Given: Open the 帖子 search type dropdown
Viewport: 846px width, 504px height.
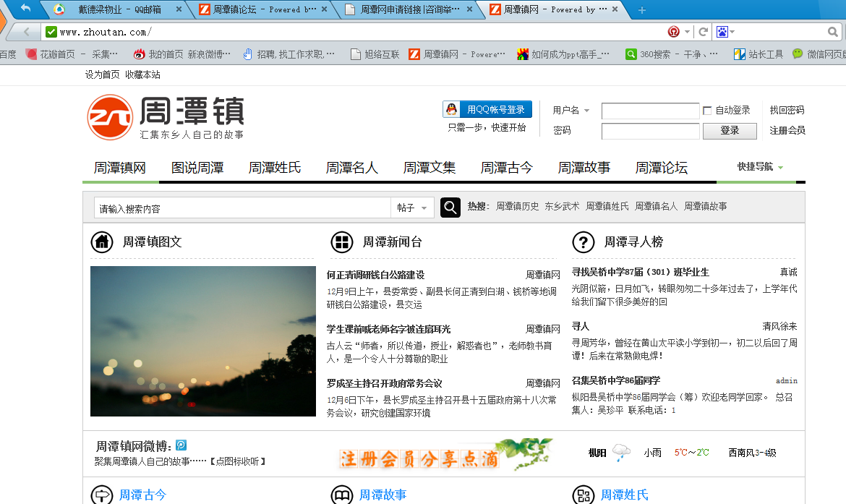Looking at the screenshot, I should coord(412,208).
